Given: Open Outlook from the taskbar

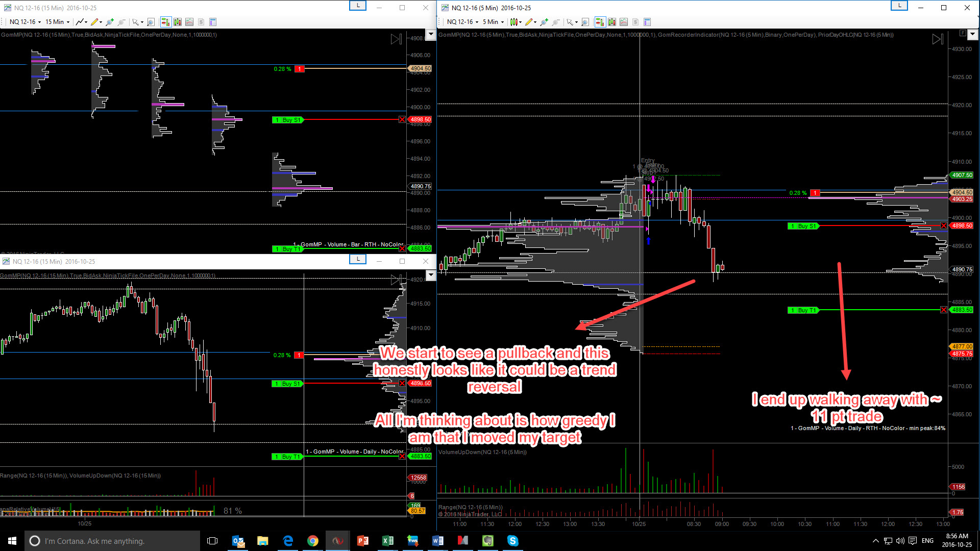Looking at the screenshot, I should (238, 541).
